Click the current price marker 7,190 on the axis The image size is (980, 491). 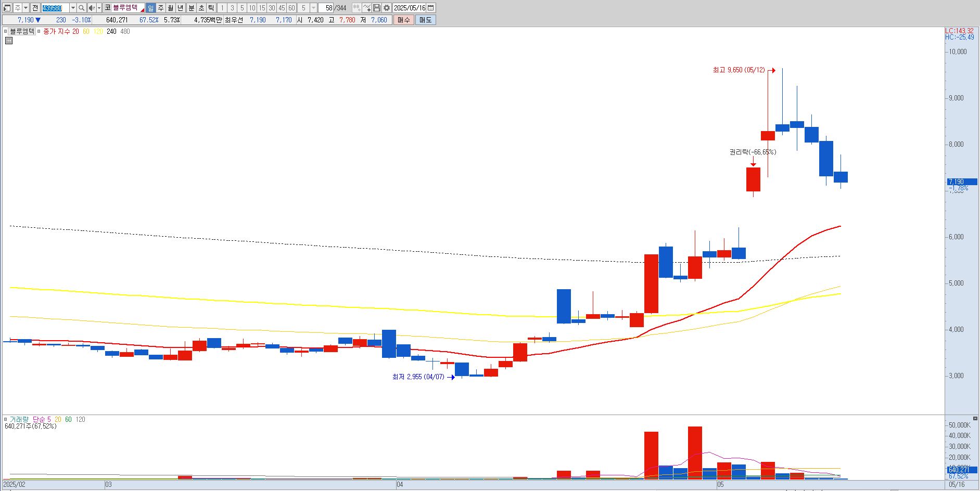pyautogui.click(x=962, y=182)
